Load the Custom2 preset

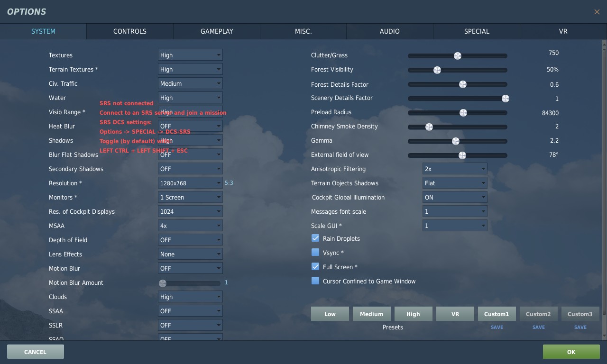pos(539,314)
